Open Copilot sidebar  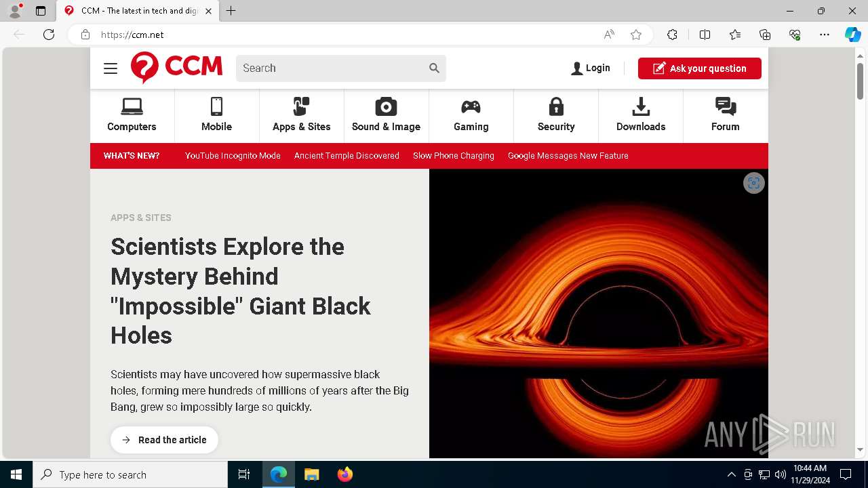852,35
